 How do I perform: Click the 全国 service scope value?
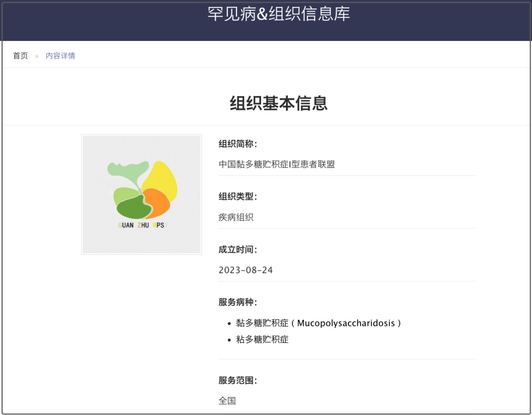(227, 401)
